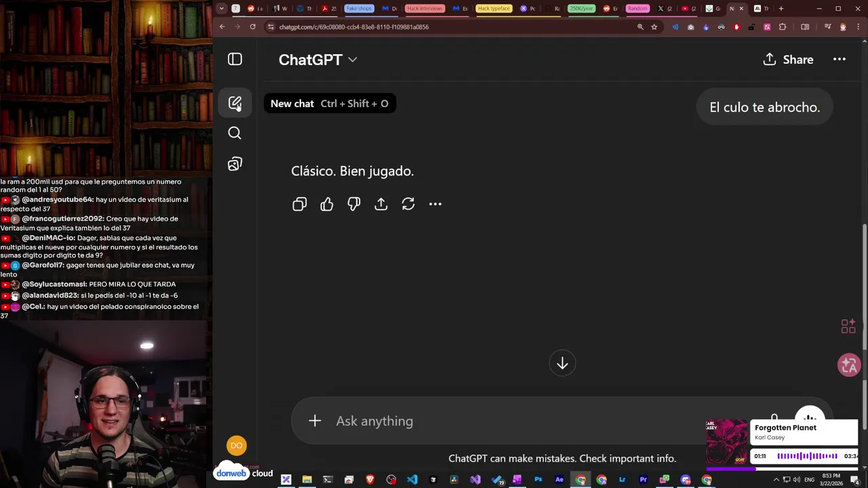
Task: Open the Forgotten Planet album thumbnail
Action: [x=727, y=442]
